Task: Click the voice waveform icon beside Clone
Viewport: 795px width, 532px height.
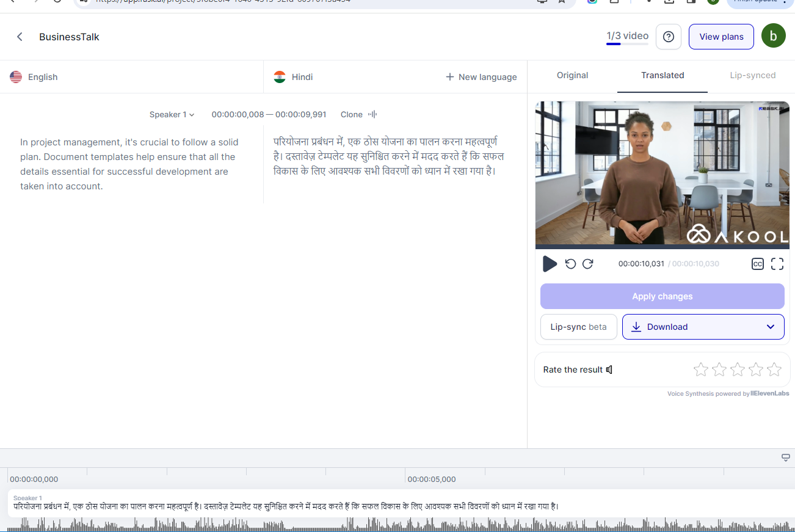Action: tap(372, 114)
